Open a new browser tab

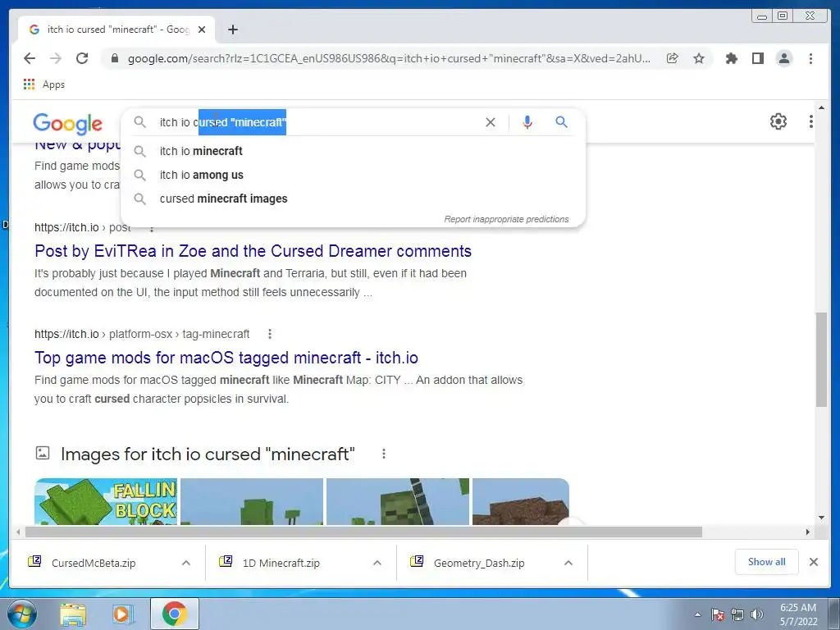[232, 30]
